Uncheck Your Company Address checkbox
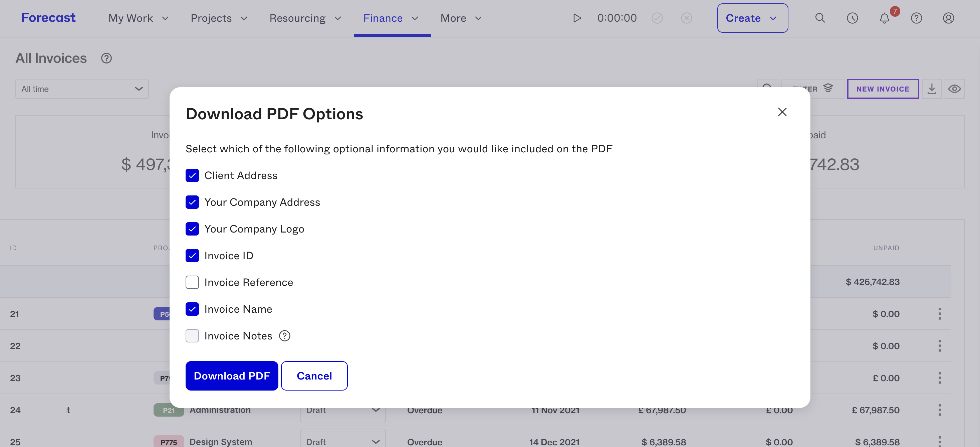 point(192,202)
